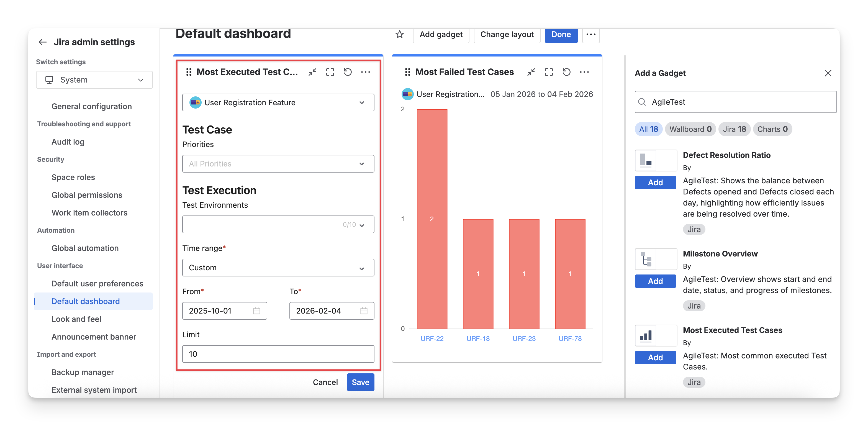The image size is (868, 426).
Task: Minimize the Most Executed Test Cases gadget
Action: [x=312, y=72]
